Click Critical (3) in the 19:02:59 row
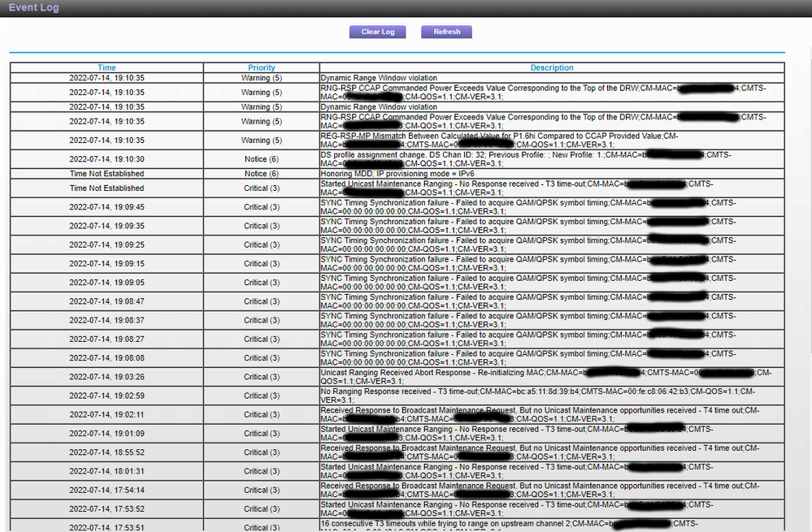 tap(262, 396)
